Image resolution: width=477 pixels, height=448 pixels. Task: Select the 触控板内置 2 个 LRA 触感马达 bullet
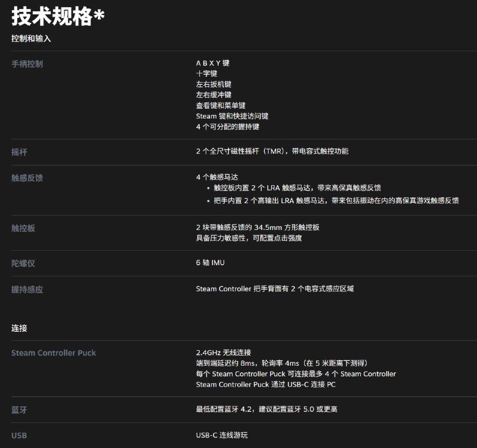point(297,188)
